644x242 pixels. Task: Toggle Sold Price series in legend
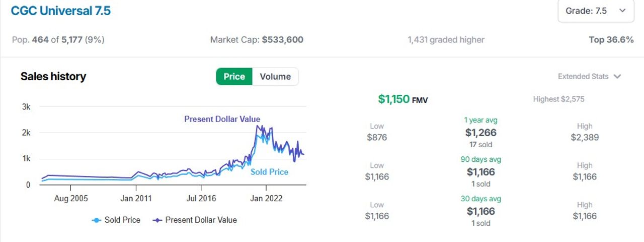116,220
